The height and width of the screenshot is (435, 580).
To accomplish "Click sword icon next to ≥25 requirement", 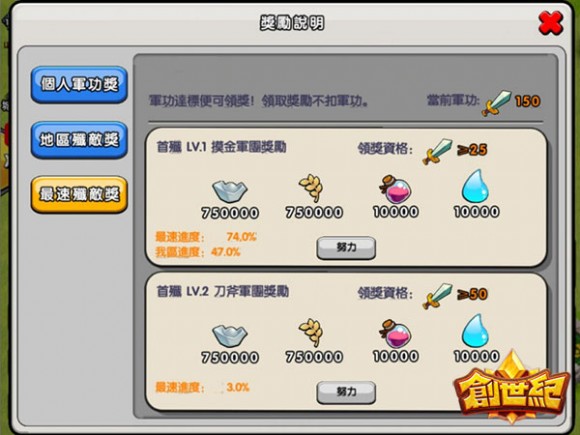I will tap(438, 152).
